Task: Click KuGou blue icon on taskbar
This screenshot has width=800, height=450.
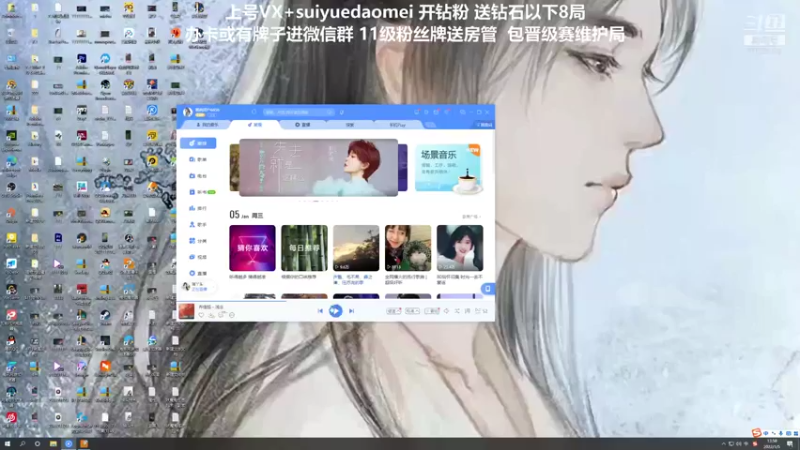Action: (x=68, y=444)
